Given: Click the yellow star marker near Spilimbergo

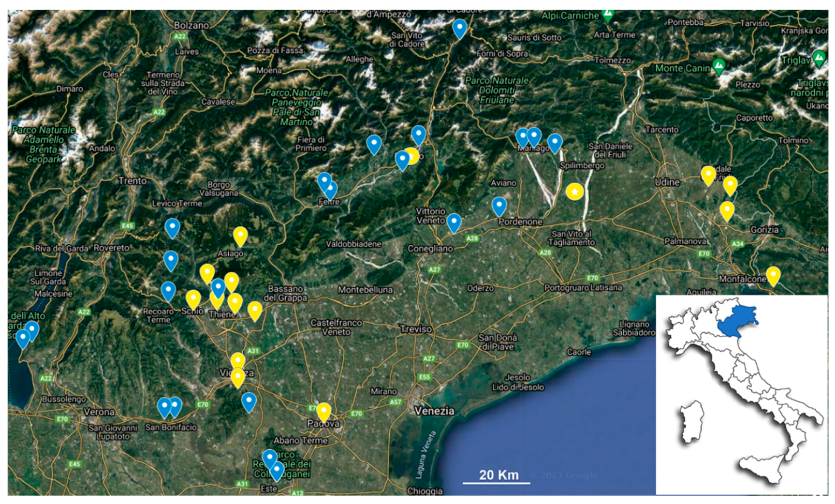Looking at the screenshot, I should (x=574, y=192).
